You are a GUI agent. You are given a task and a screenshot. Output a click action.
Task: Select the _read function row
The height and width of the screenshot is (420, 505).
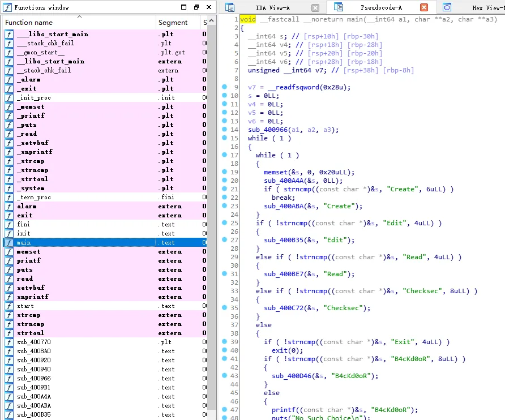105,134
